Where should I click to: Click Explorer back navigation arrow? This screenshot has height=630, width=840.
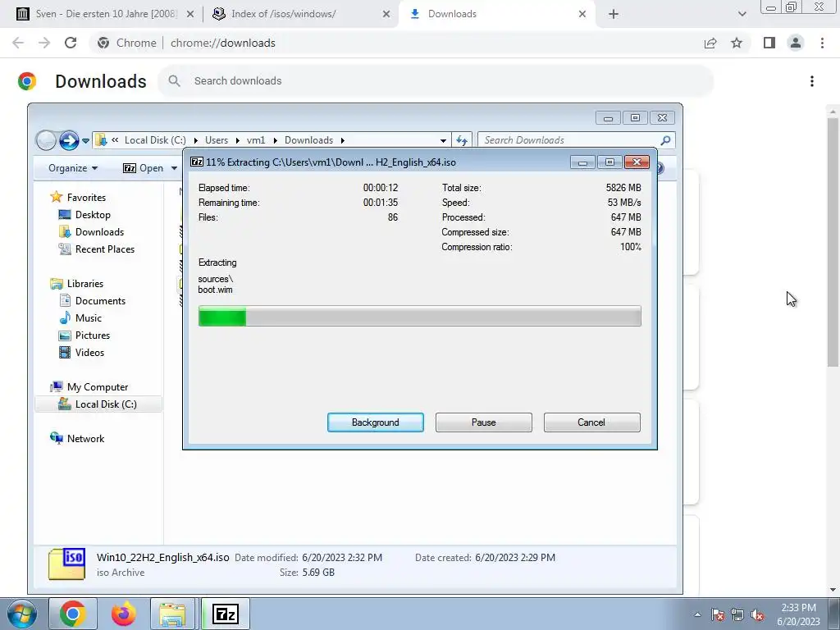coord(46,140)
